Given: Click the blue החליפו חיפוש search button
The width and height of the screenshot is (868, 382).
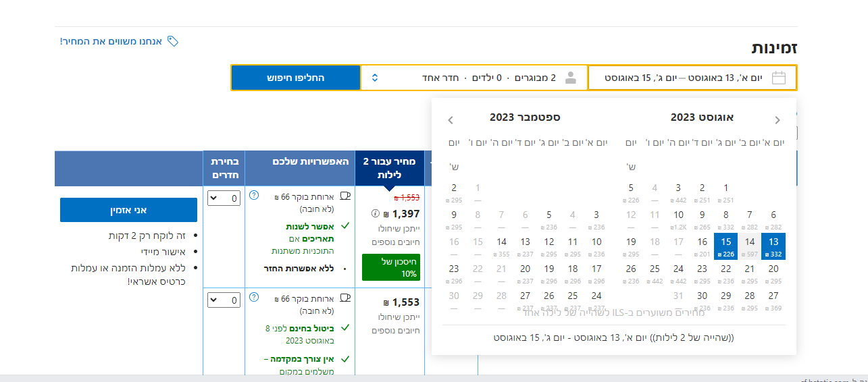Looking at the screenshot, I should pos(295,78).
